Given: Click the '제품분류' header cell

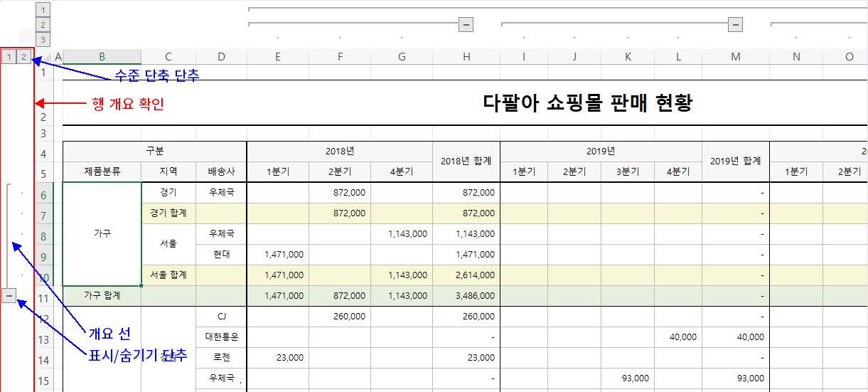Looking at the screenshot, I should [102, 171].
